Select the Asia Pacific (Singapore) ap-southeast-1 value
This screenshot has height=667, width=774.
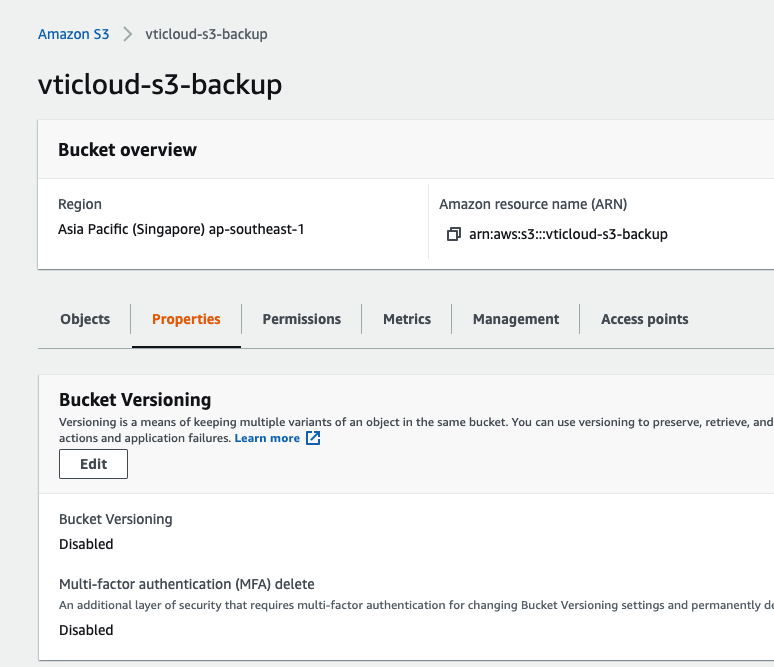coord(181,230)
